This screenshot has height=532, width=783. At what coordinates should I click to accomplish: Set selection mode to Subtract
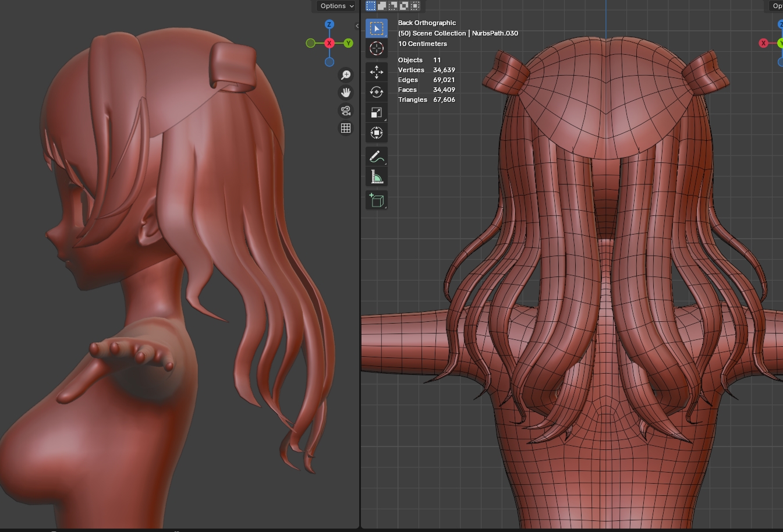393,6
